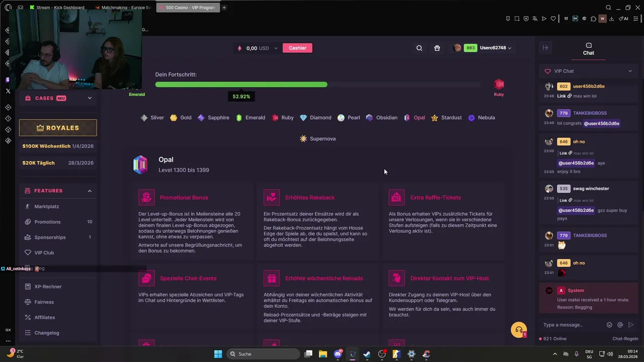Expand the CASES sidebar section
Viewport: 644px width, 362px height.
point(58,98)
